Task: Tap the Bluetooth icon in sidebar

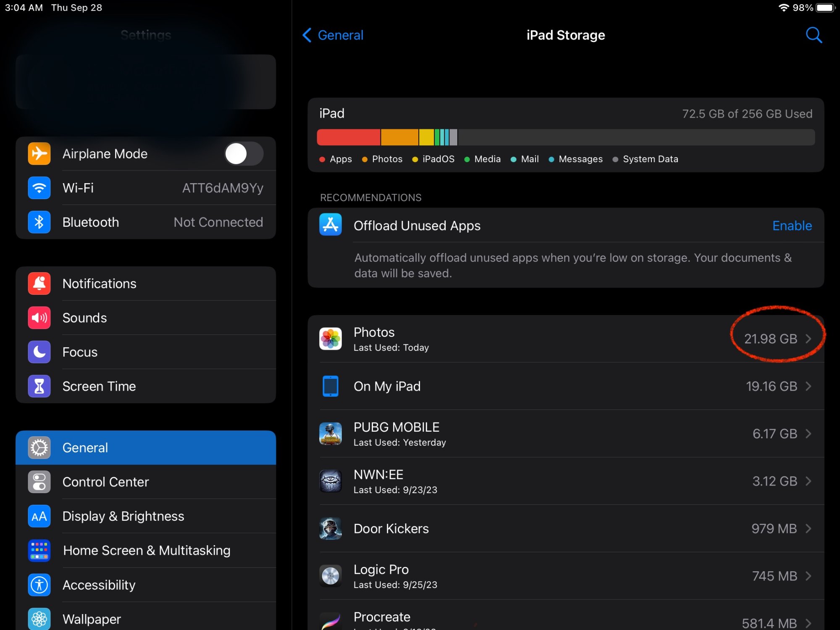Action: pyautogui.click(x=39, y=222)
